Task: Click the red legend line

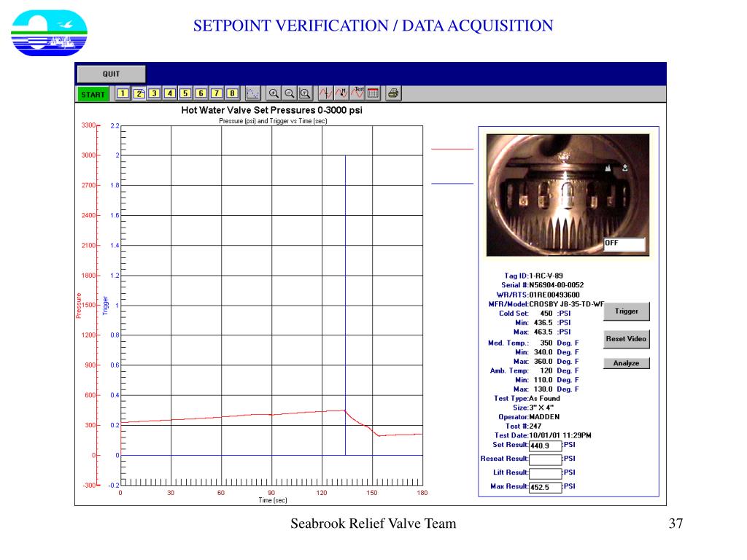Action: click(x=452, y=149)
